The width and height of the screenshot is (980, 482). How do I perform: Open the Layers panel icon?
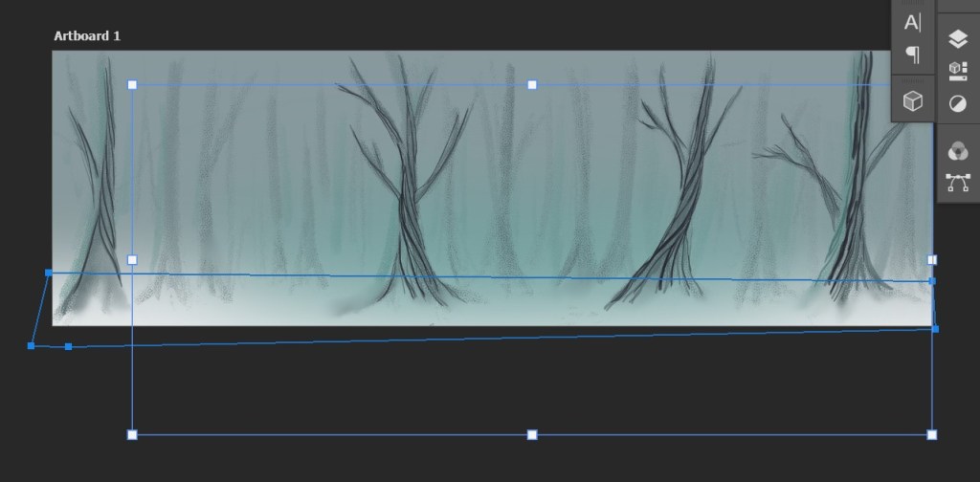(957, 38)
